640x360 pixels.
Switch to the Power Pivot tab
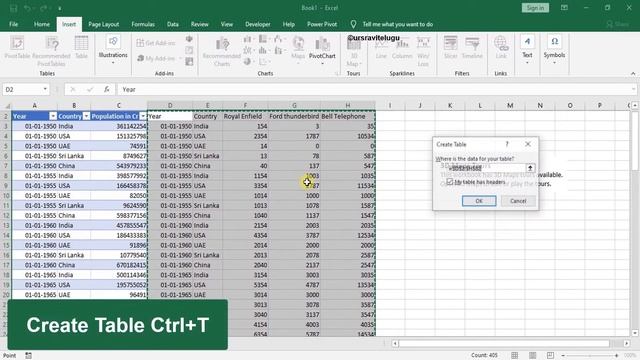pos(322,24)
